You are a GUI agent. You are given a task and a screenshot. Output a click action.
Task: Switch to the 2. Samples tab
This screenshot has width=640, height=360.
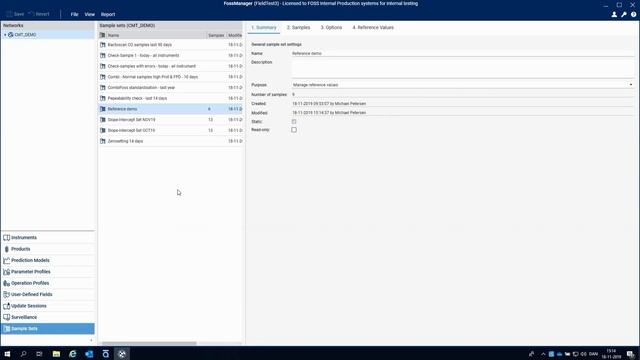point(298,27)
